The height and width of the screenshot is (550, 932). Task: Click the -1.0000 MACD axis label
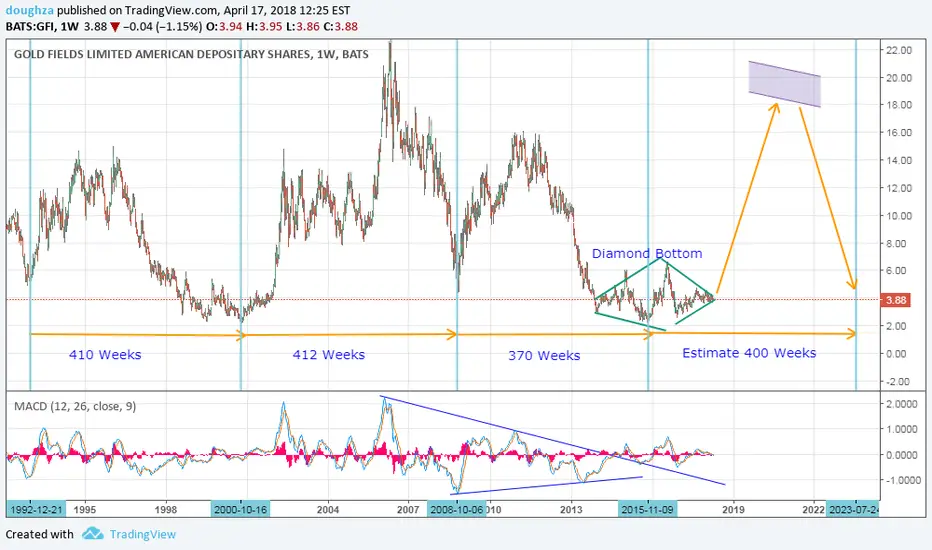[x=901, y=480]
